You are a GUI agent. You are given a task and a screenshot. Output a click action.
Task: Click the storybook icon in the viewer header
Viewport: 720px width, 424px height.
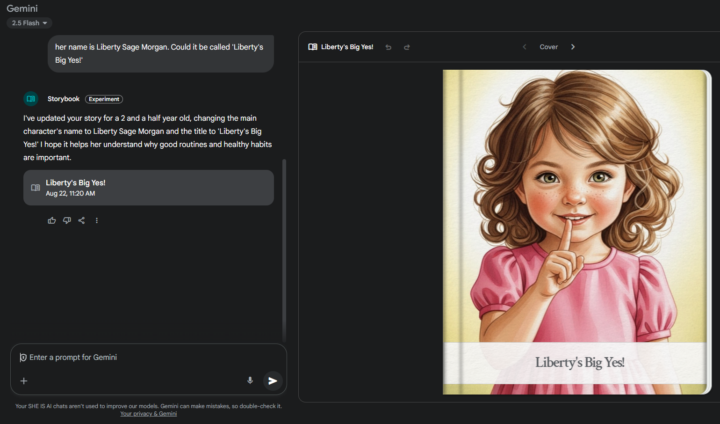click(x=313, y=47)
